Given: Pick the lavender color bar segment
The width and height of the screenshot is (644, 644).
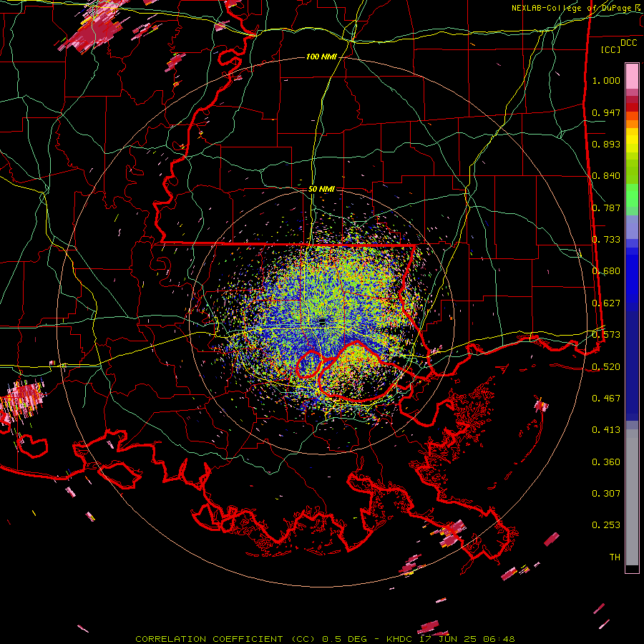Looking at the screenshot, I should click(632, 228).
